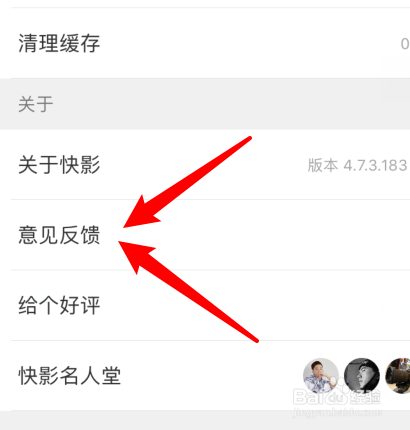The height and width of the screenshot is (430, 410).
Task: Click the Baidu 经验 watermark text
Action: [364, 397]
